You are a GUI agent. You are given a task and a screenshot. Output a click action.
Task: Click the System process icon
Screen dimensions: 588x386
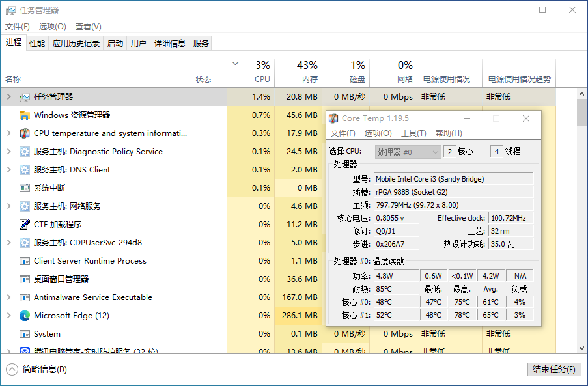(25, 334)
